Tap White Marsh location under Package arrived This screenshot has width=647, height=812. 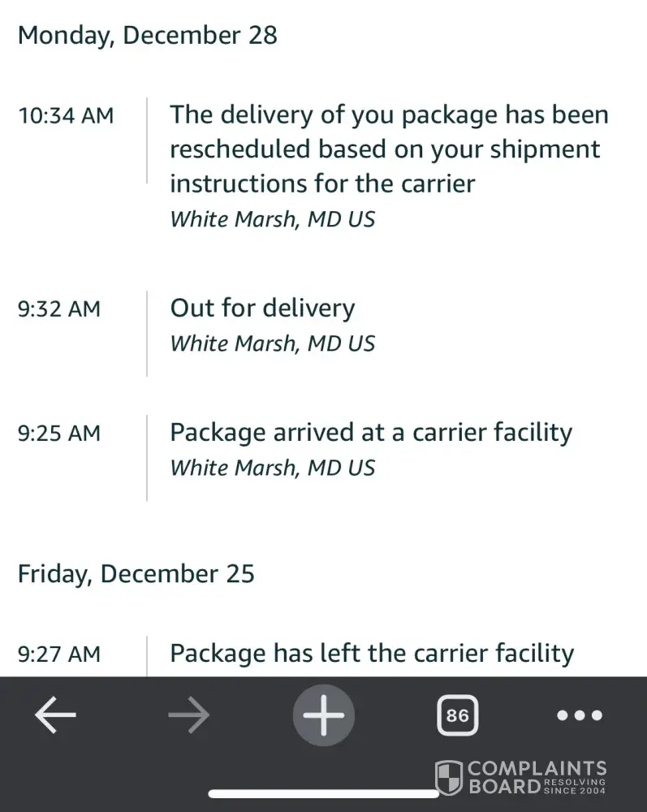(272, 468)
